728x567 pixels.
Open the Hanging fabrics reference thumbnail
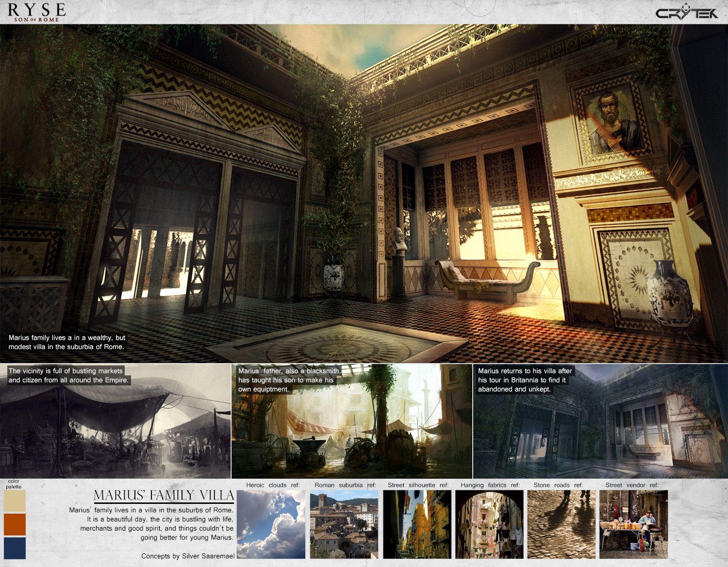click(x=490, y=524)
